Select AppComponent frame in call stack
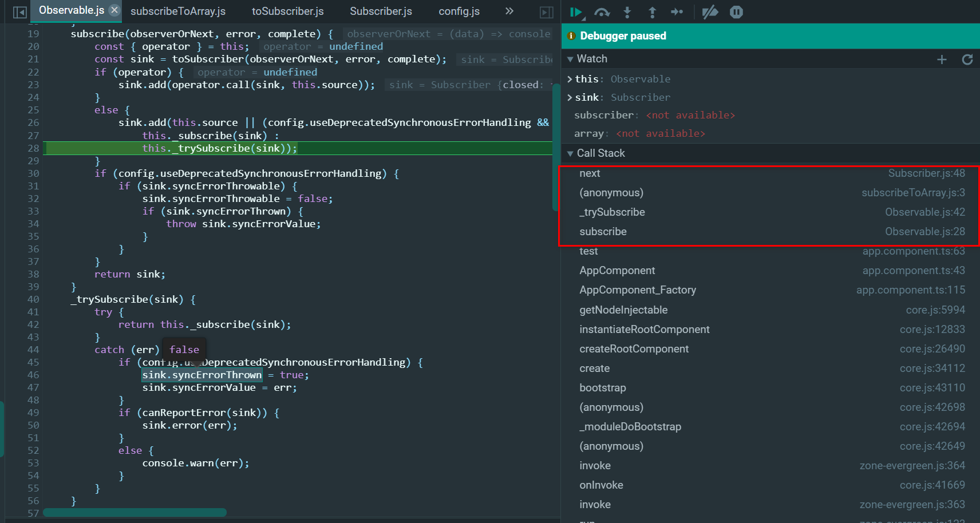Screen dimensions: 980x523 pyautogui.click(x=770, y=271)
